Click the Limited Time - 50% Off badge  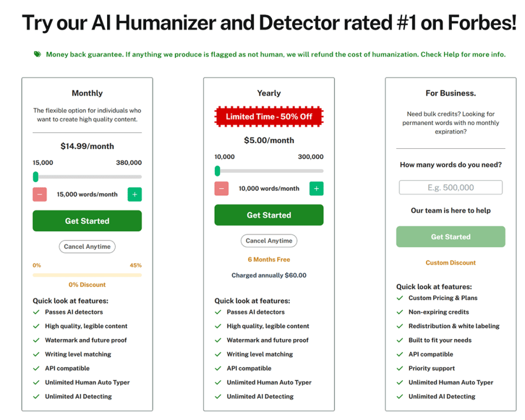point(269,116)
